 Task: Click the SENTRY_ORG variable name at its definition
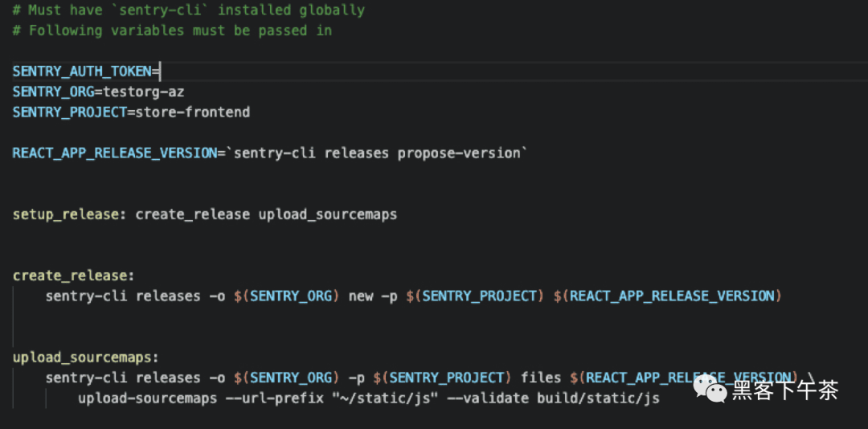(x=54, y=92)
